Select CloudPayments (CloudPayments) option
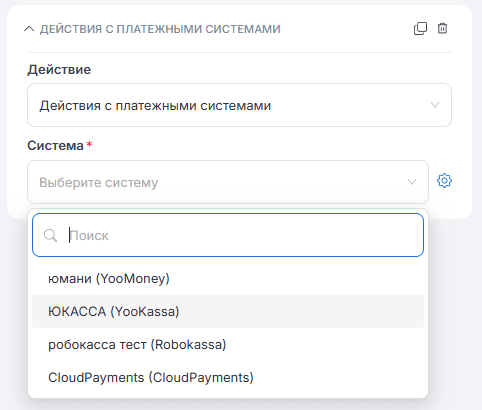Screen dimensions: 482x410 (x=228, y=377)
